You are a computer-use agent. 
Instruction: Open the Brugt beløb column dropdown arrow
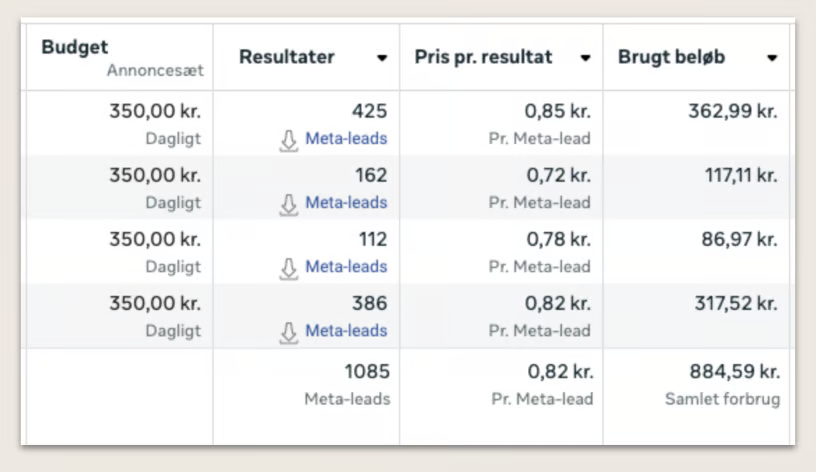(x=772, y=58)
